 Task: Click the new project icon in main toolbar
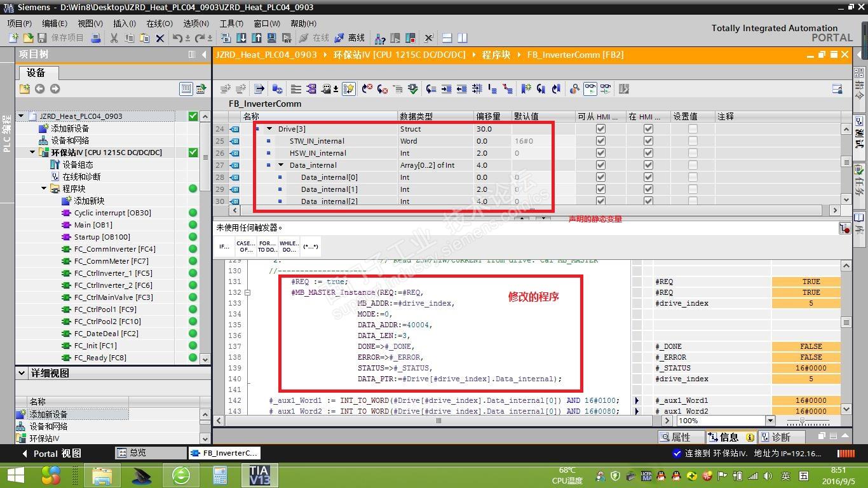[x=13, y=38]
